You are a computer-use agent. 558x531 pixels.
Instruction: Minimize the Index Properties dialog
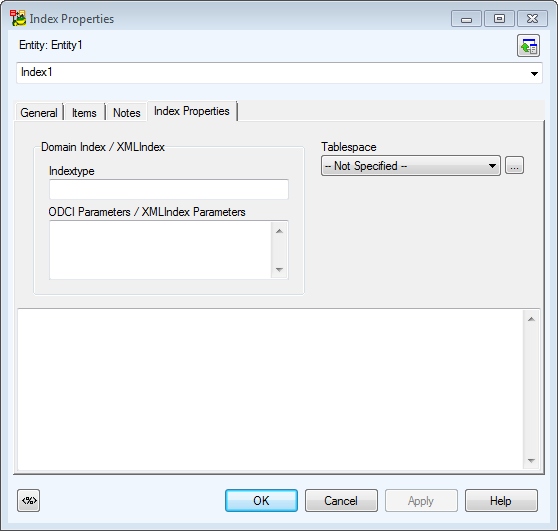[x=466, y=19]
